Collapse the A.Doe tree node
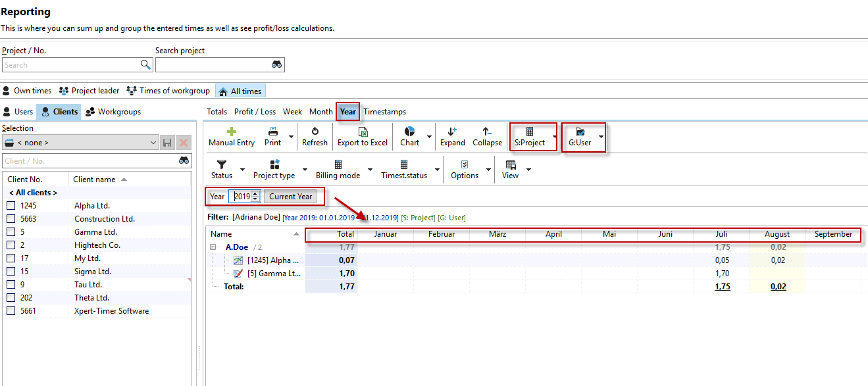The image size is (868, 386). click(214, 247)
